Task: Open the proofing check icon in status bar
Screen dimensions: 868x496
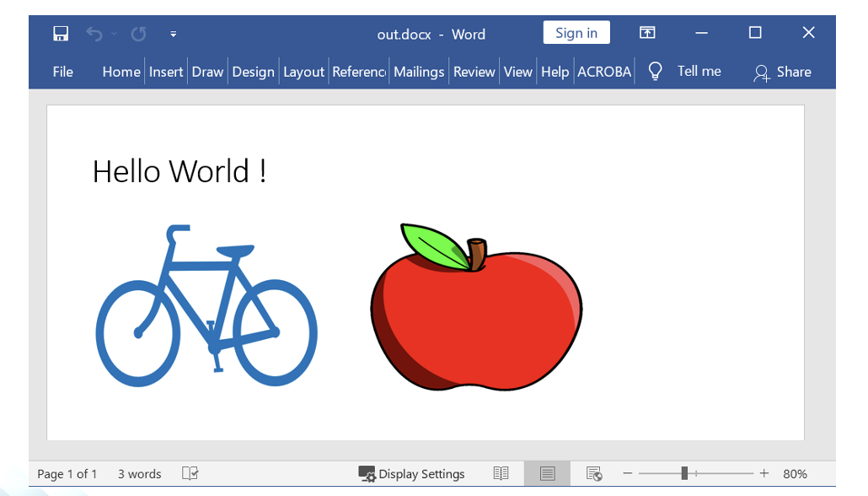Action: click(x=190, y=474)
